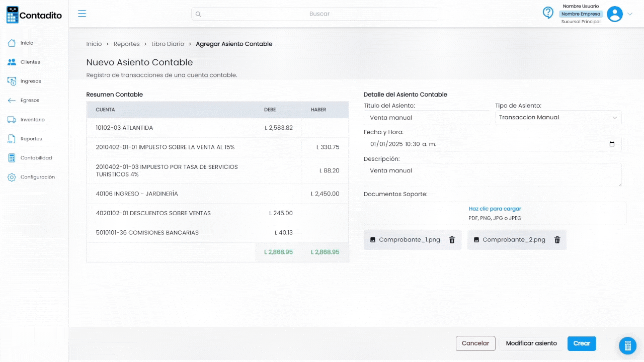Delete Comprobante_2.png with trash icon
This screenshot has width=644, height=362.
[557, 240]
